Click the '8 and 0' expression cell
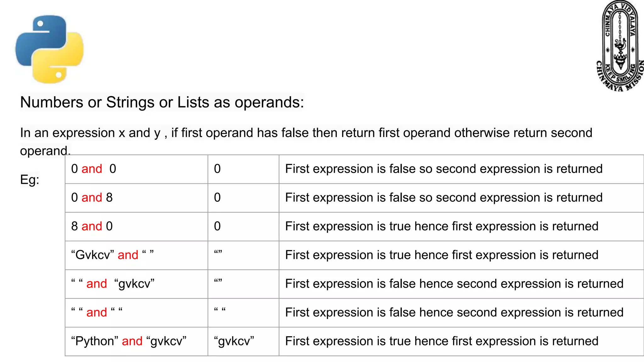Screen dimensions: 644x362 pos(136,227)
